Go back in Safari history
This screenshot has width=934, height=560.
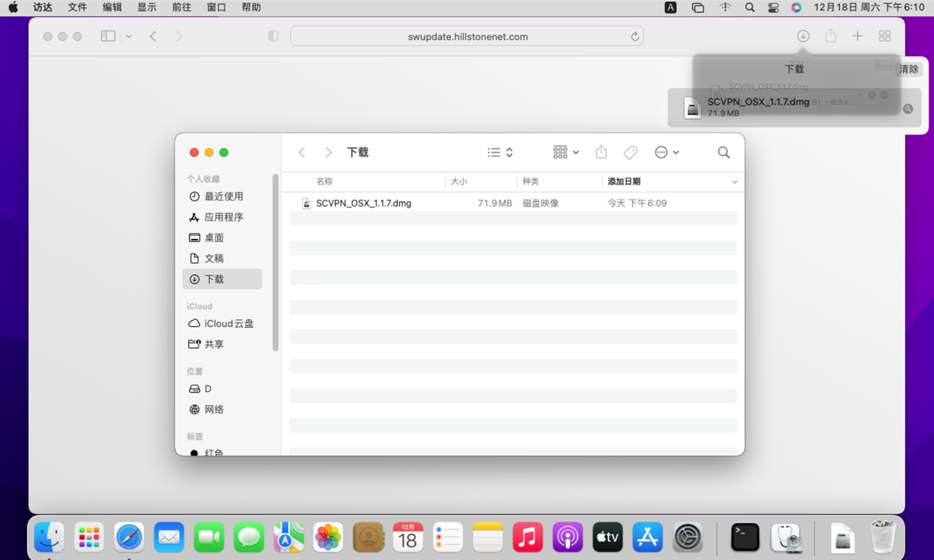(x=153, y=36)
